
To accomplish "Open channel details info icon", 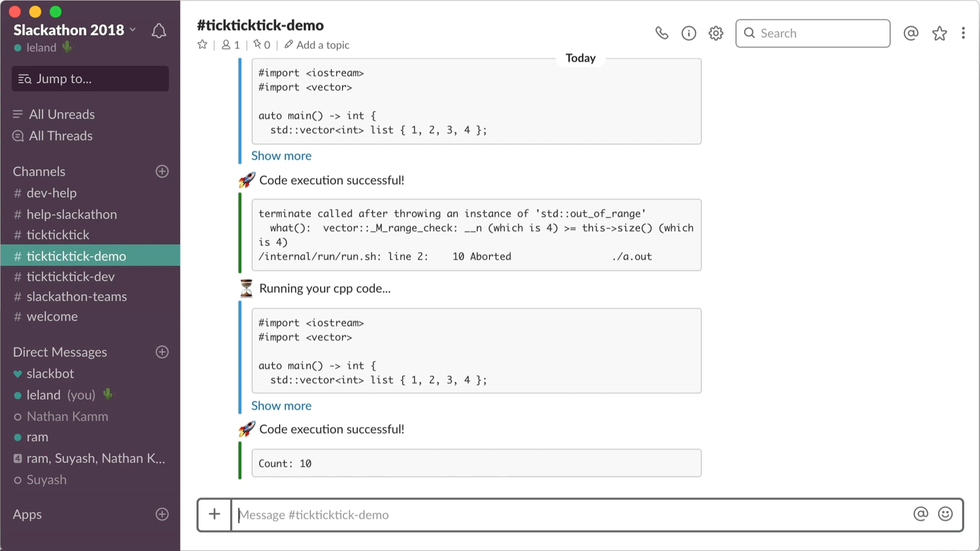I will click(x=689, y=33).
